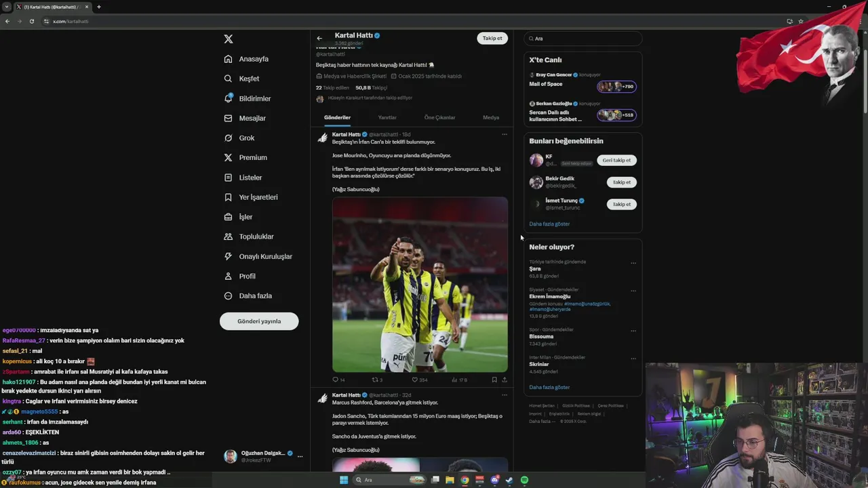Open the Bissouma trending topic
868x488 pixels.
(x=541, y=336)
